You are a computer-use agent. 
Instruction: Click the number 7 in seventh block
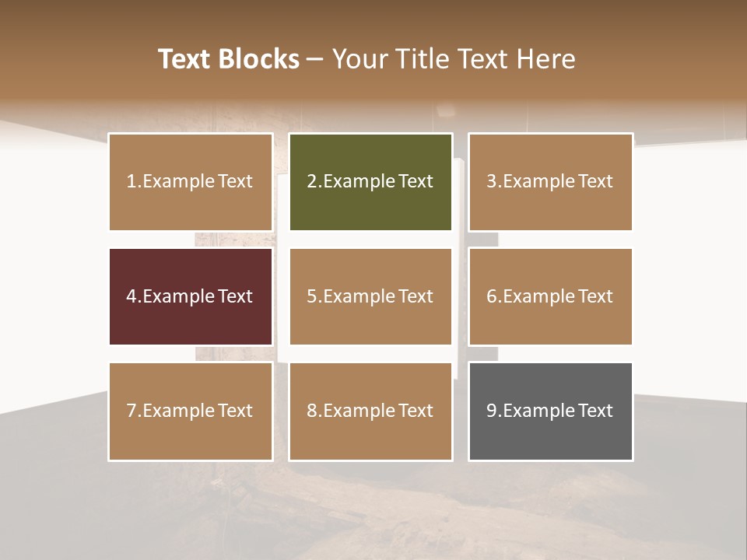tap(132, 411)
